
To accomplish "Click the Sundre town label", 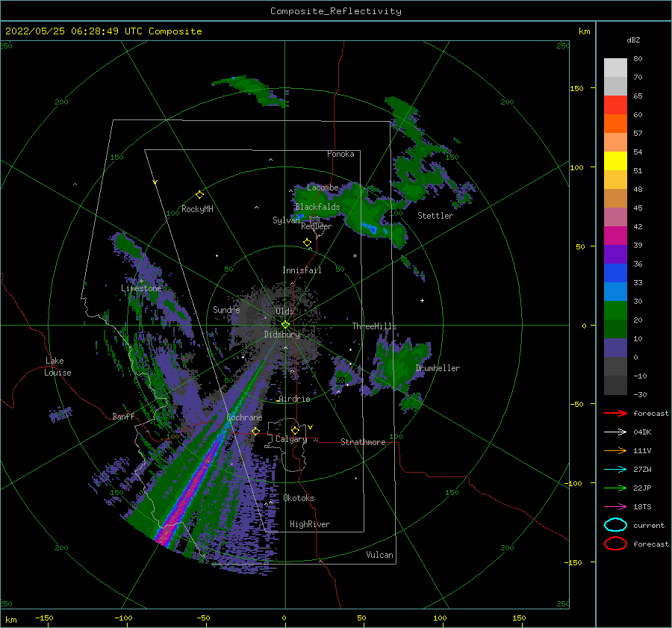I will point(226,310).
